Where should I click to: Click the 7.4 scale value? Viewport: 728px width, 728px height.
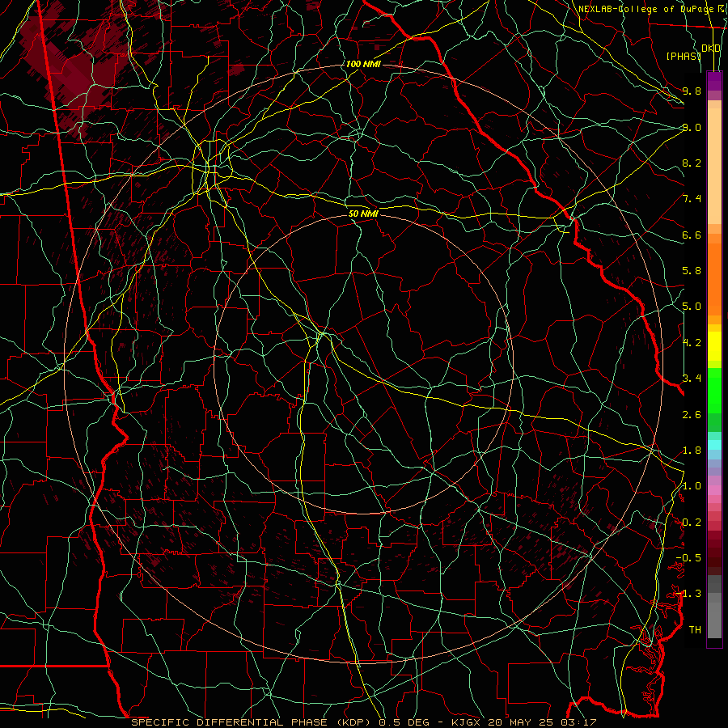click(x=692, y=199)
